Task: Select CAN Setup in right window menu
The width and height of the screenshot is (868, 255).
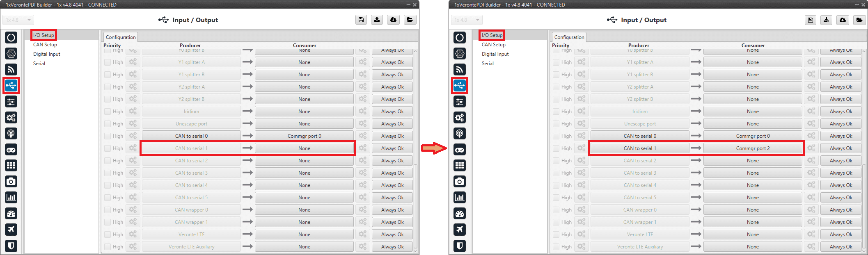Action: [x=494, y=45]
